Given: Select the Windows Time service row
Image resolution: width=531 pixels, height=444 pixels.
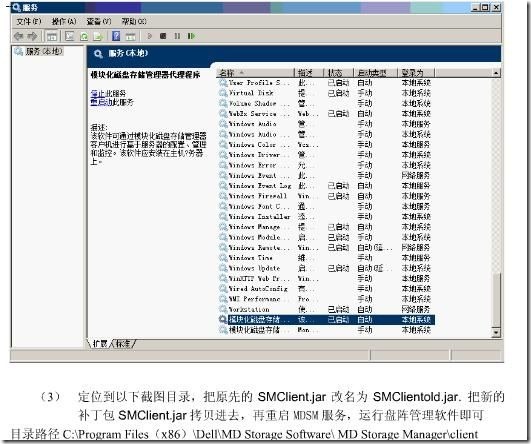Looking at the screenshot, I should (x=326, y=258).
